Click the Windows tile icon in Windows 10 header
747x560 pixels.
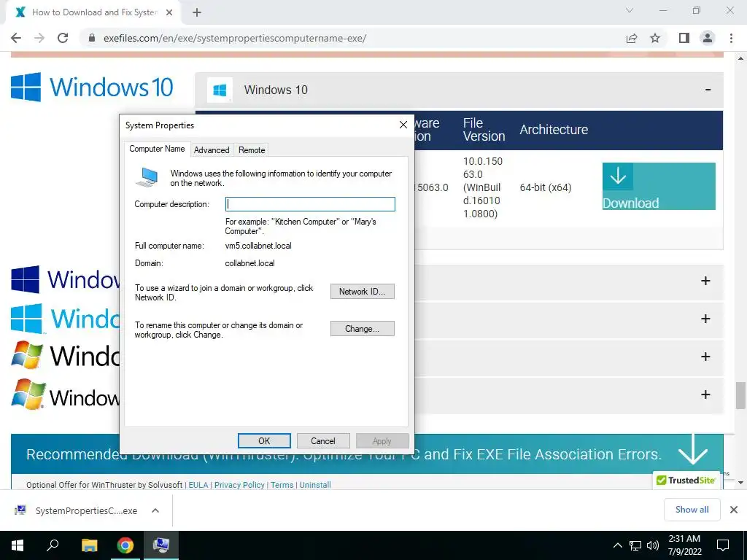[x=220, y=90]
